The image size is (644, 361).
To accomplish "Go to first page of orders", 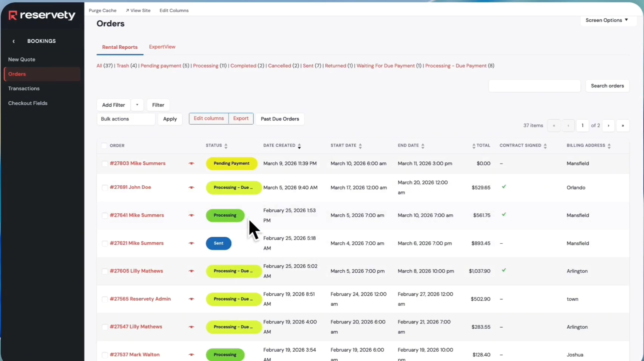I will click(554, 125).
